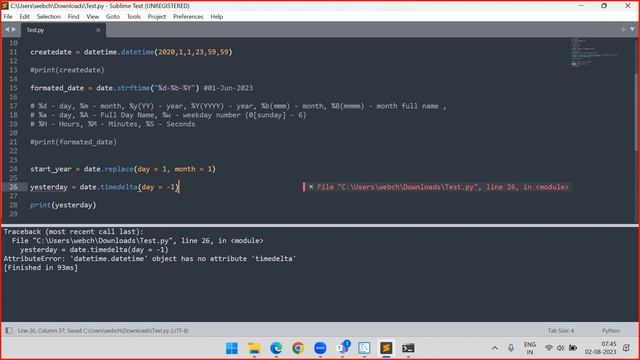Open the ENG IN language switcher

pyautogui.click(x=530, y=348)
